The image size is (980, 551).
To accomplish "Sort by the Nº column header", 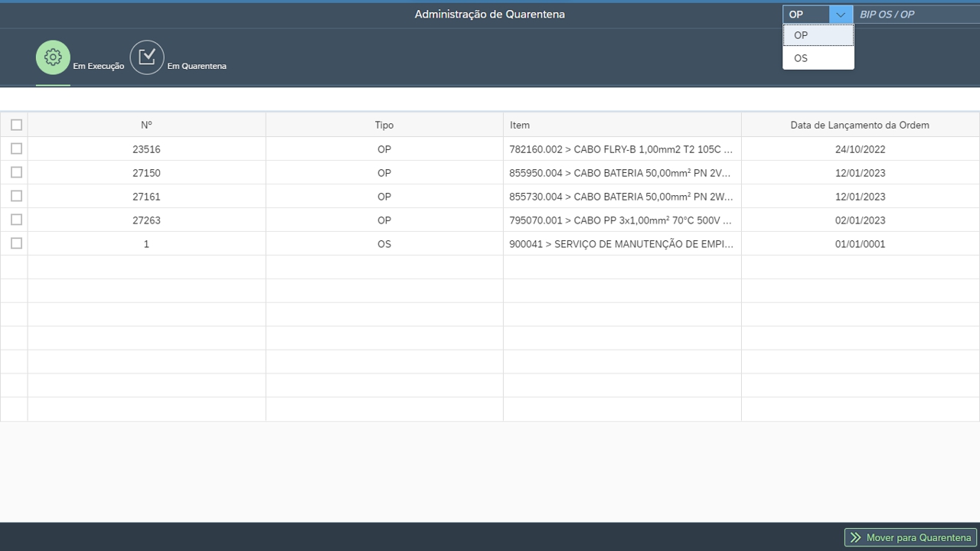I will (x=146, y=125).
